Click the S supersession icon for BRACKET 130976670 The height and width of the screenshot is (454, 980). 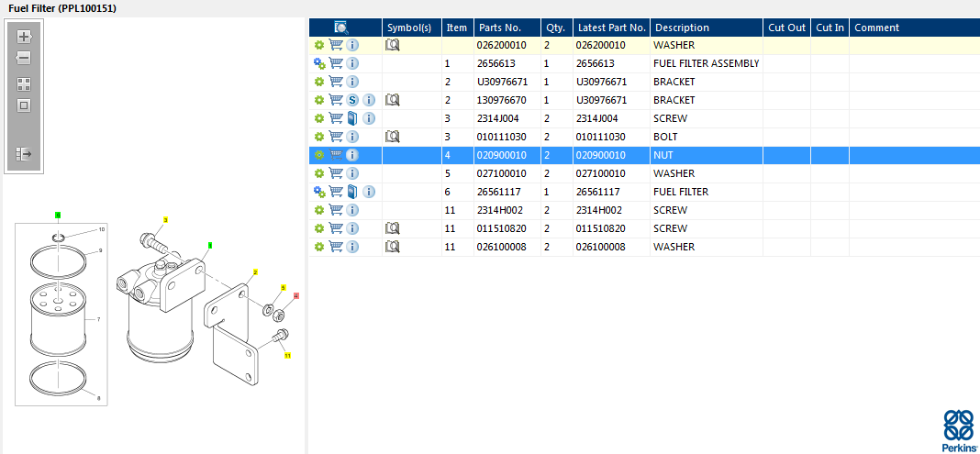(352, 100)
